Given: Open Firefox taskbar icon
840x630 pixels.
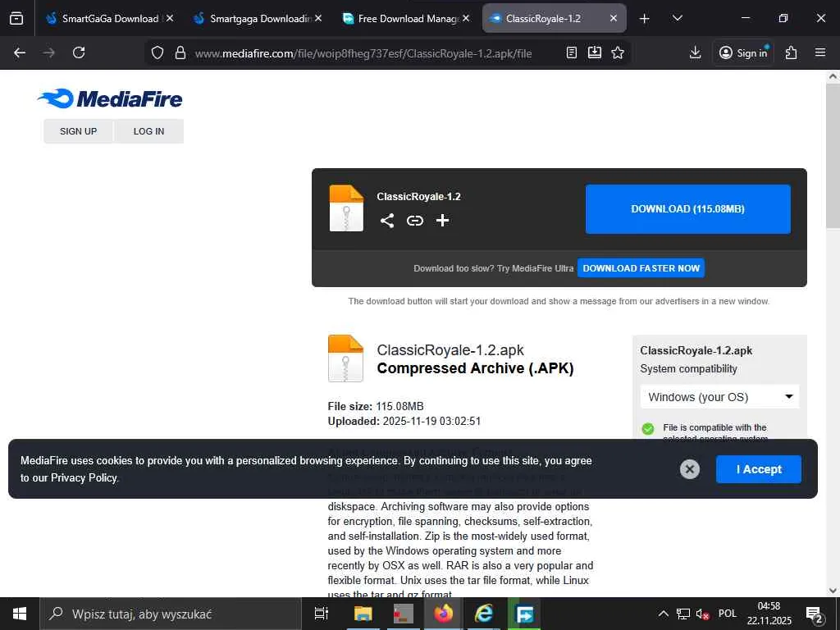Looking at the screenshot, I should (444, 614).
